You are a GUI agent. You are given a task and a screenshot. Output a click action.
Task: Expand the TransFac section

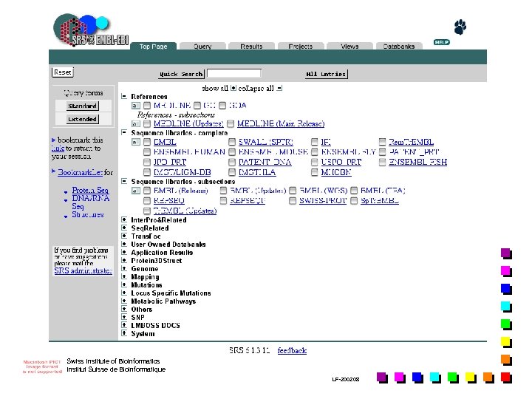(x=124, y=236)
